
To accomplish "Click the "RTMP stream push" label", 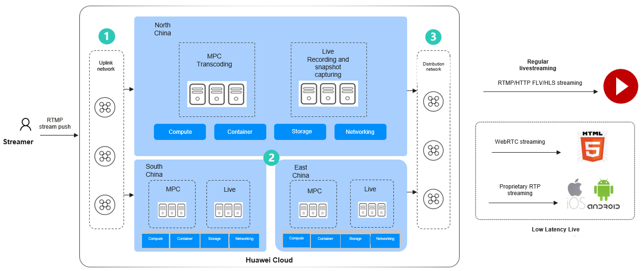I will [55, 123].
